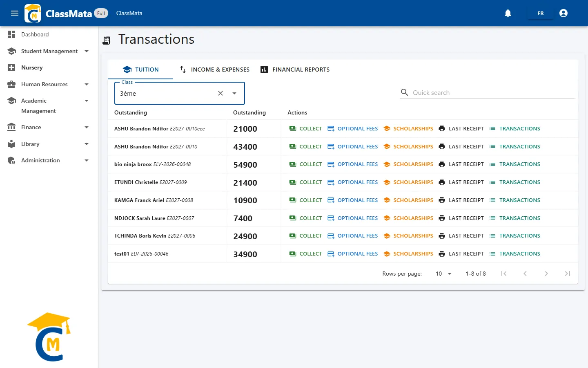The image size is (588, 368).
Task: Go to first page of table
Action: click(504, 274)
